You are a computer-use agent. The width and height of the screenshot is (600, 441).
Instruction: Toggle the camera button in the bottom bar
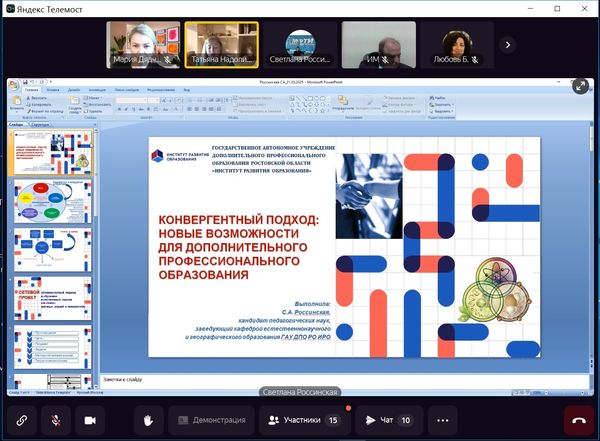point(90,420)
